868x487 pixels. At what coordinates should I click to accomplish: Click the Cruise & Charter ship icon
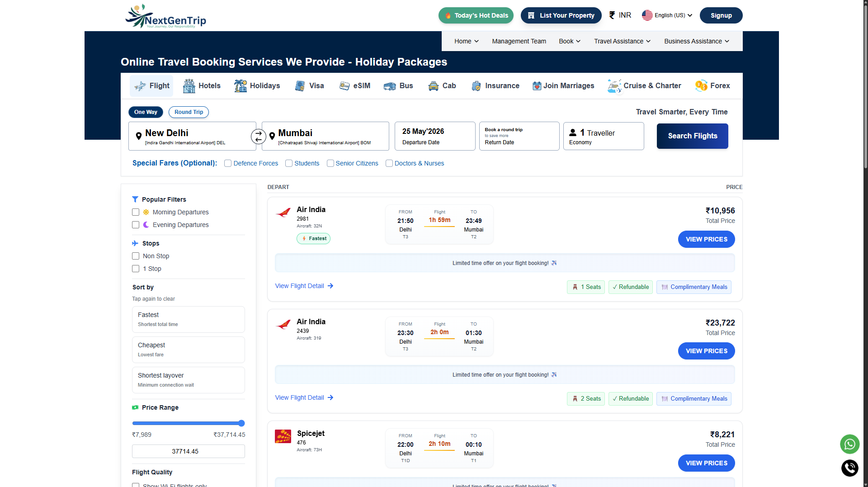(614, 86)
